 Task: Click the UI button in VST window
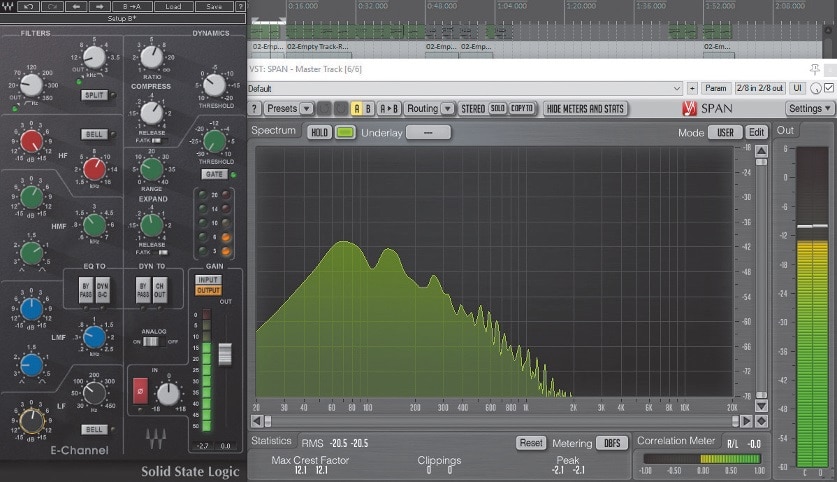pos(797,88)
